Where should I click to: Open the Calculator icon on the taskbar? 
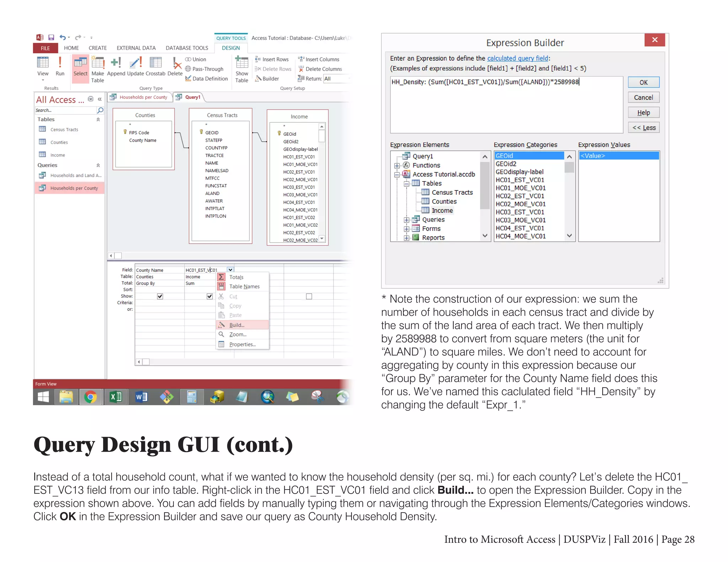192,397
